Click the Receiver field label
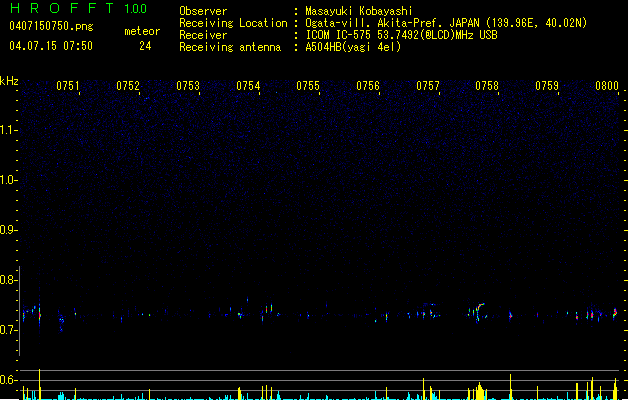The width and height of the screenshot is (629, 400). tap(203, 35)
